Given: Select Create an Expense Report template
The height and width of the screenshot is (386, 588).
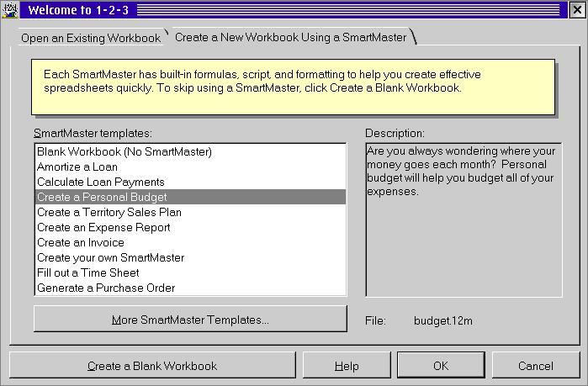Looking at the screenshot, I should coord(190,227).
